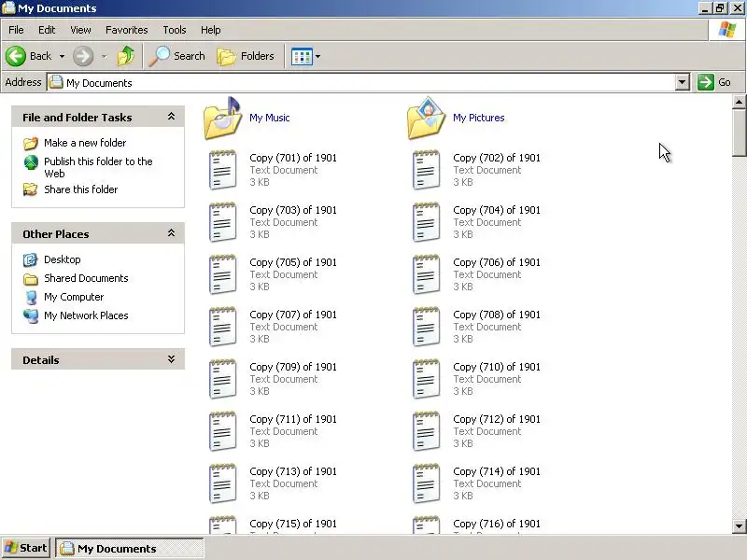Viewport: 747px width, 560px height.
Task: Click the My Network Places icon
Action: pyautogui.click(x=31, y=315)
